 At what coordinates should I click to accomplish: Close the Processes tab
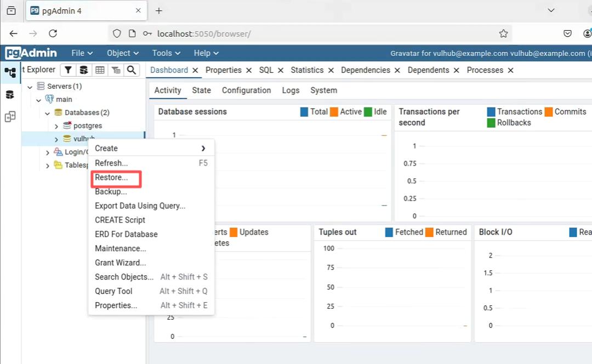click(510, 70)
